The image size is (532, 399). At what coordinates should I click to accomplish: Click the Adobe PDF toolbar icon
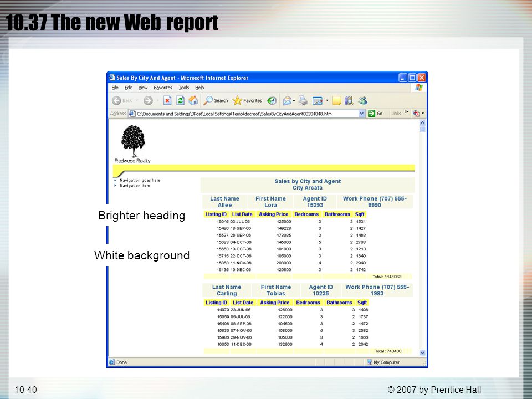[416, 114]
